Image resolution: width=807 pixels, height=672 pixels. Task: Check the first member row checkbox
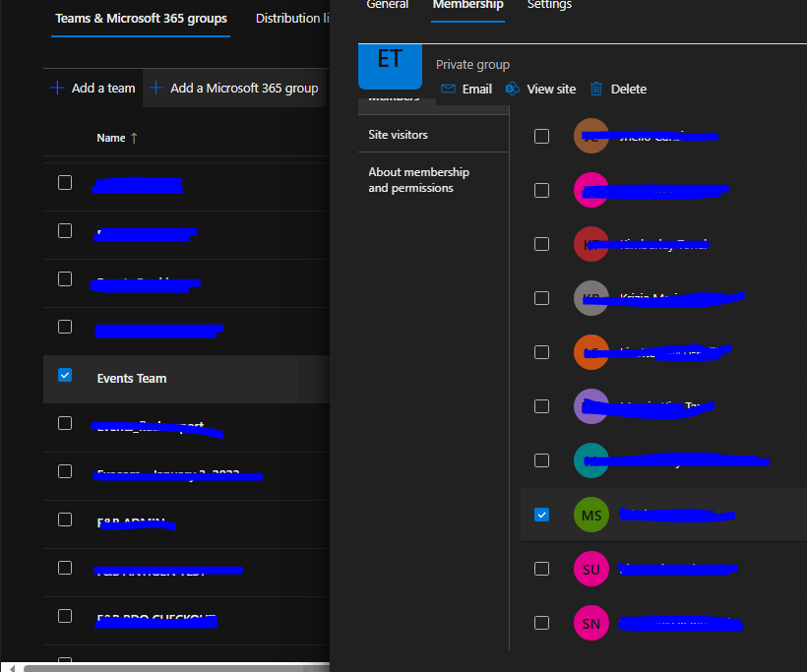click(x=541, y=137)
